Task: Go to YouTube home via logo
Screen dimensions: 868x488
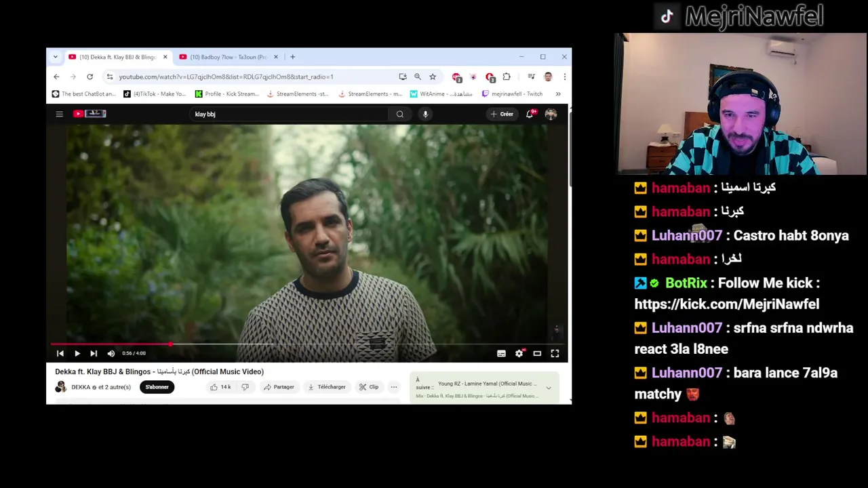Action: [90, 114]
